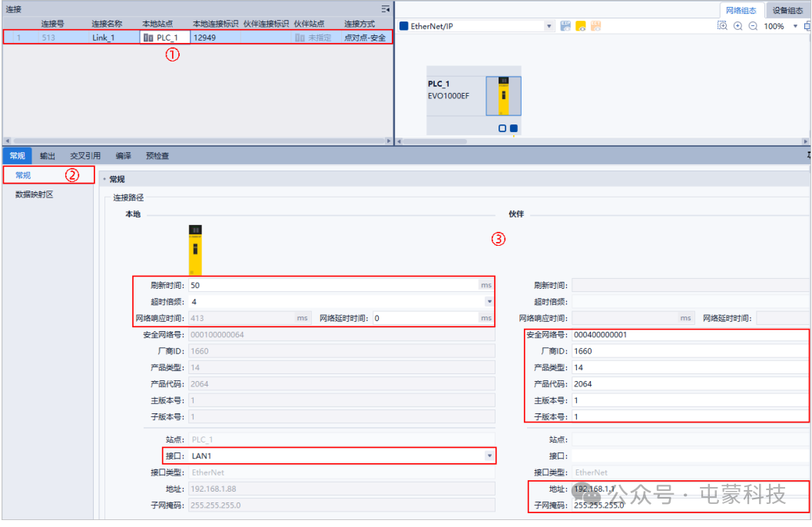Click the partner station unspecified icon
Screen dimensions: 812x527
click(x=300, y=38)
